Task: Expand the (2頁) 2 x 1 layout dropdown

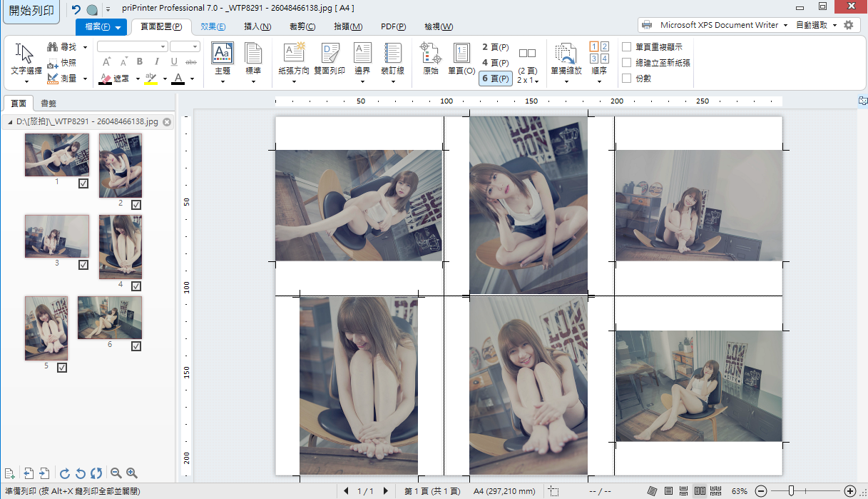Action: tap(528, 64)
